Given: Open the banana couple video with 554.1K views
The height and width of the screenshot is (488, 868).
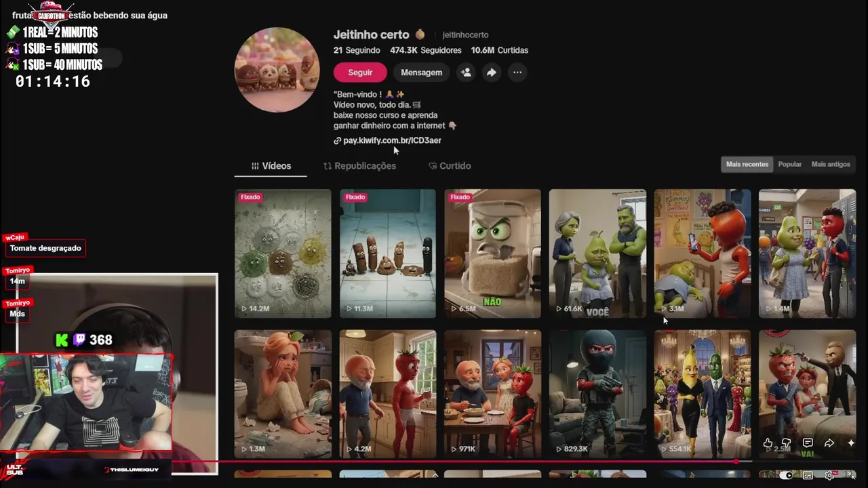Looking at the screenshot, I should click(703, 394).
